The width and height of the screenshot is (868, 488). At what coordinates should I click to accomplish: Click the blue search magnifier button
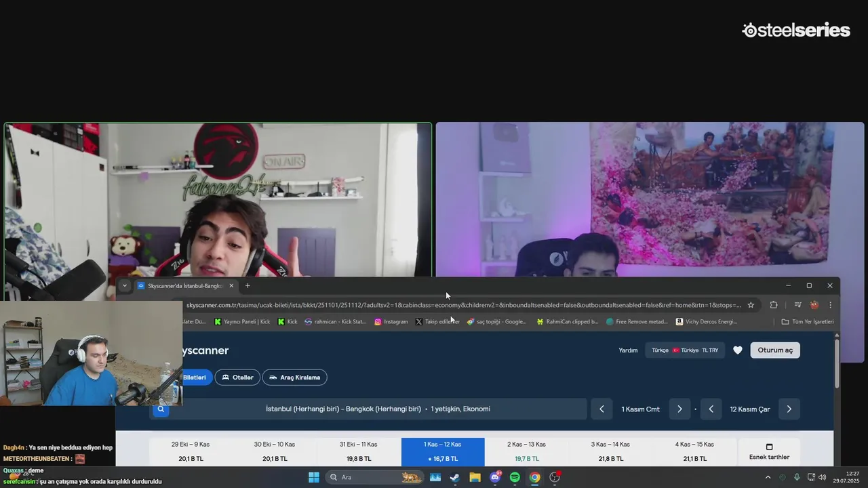[x=161, y=409]
